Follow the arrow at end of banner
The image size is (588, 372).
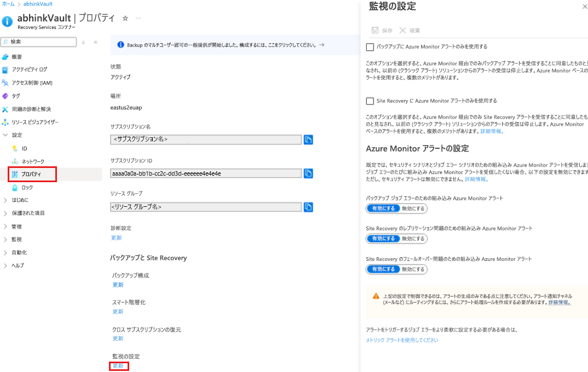[322, 45]
